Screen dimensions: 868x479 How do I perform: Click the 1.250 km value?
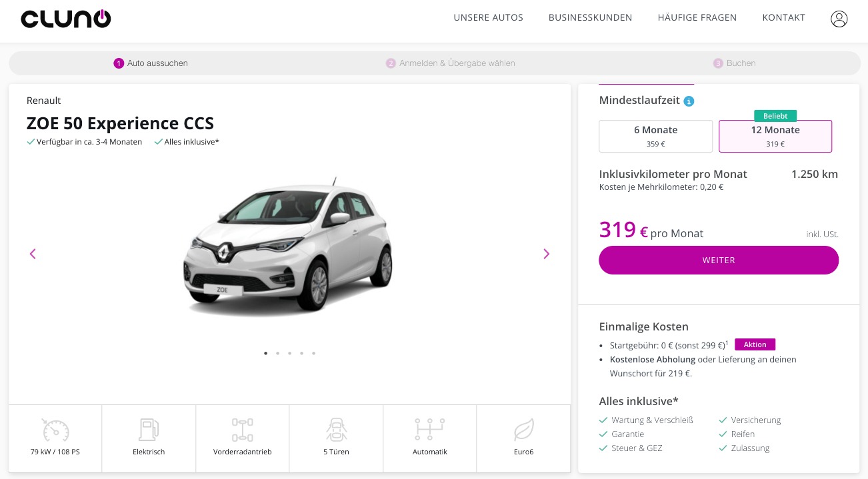(x=815, y=175)
